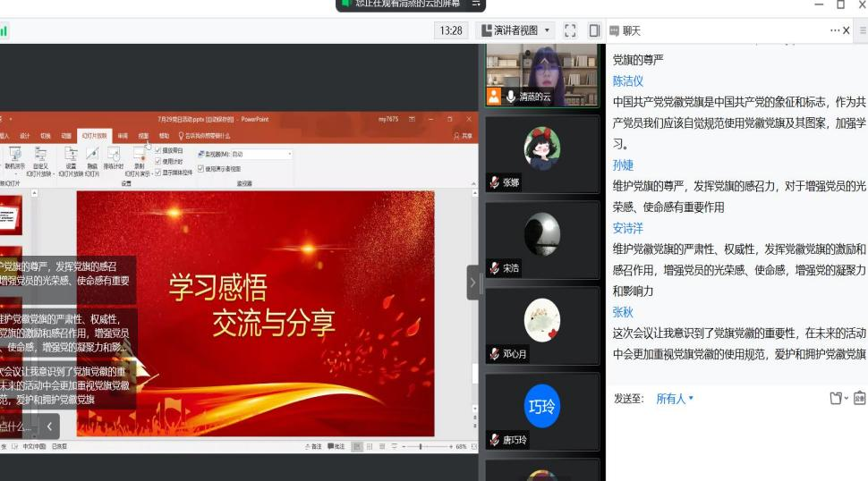Toggle the use timings checkbox
This screenshot has height=481, width=868.
point(158,161)
